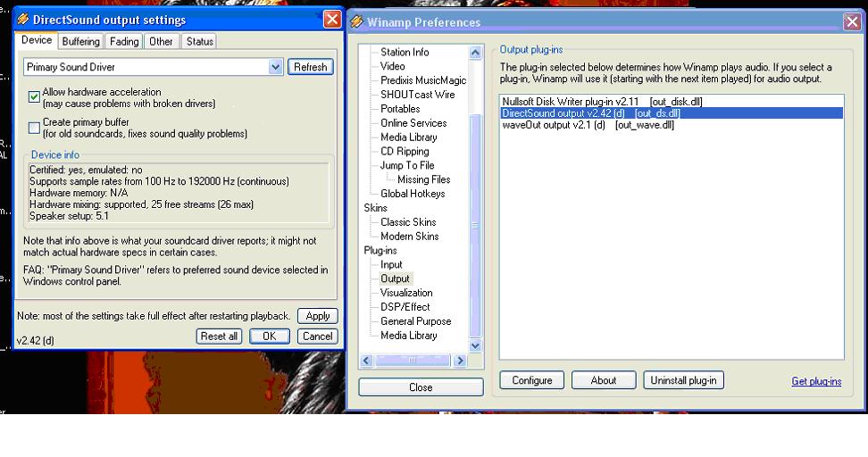Image resolution: width=868 pixels, height=457 pixels.
Task: Open About for the selected plug-in
Action: pyautogui.click(x=604, y=380)
